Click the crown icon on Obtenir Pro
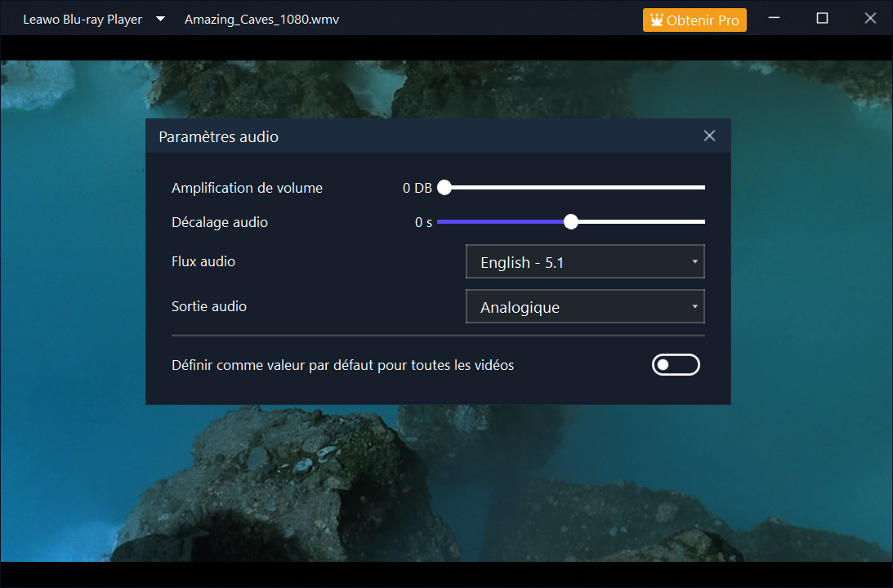The height and width of the screenshot is (588, 893). [x=655, y=20]
